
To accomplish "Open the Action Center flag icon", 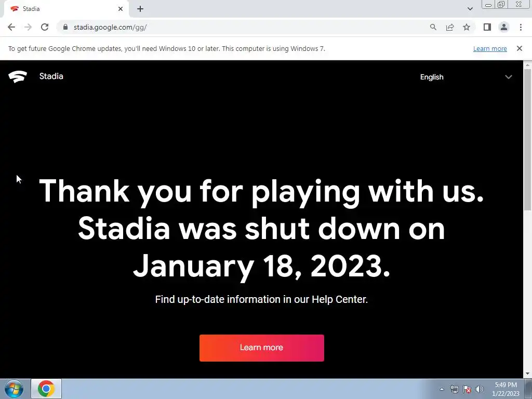I will [467, 389].
